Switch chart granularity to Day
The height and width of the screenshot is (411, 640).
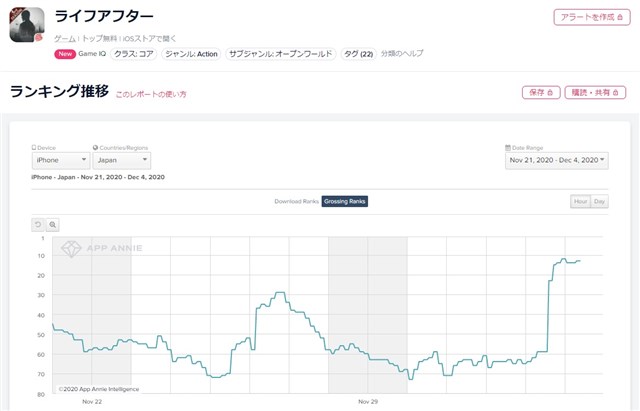pos(599,201)
